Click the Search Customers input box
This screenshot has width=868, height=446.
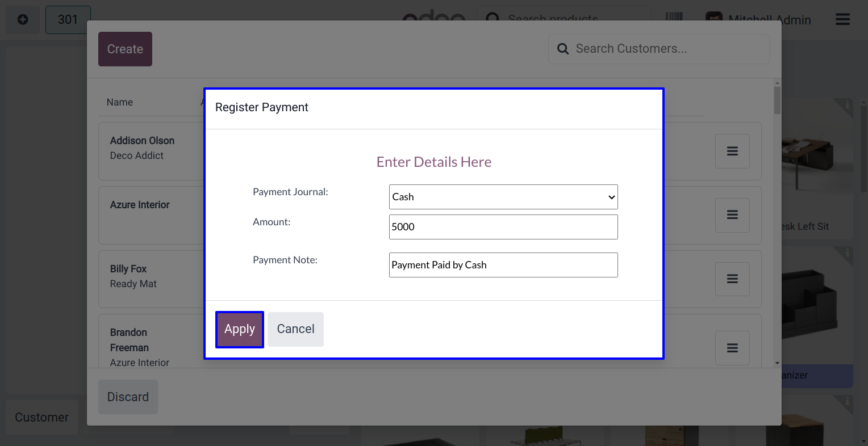point(659,49)
